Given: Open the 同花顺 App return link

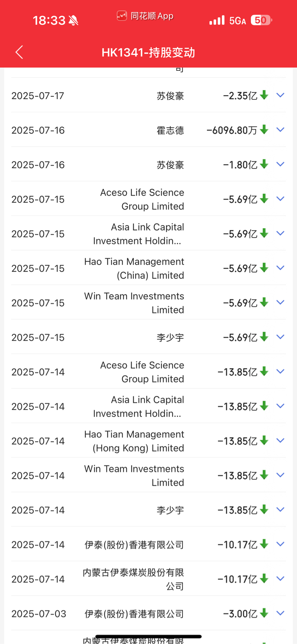Looking at the screenshot, I should 145,16.
